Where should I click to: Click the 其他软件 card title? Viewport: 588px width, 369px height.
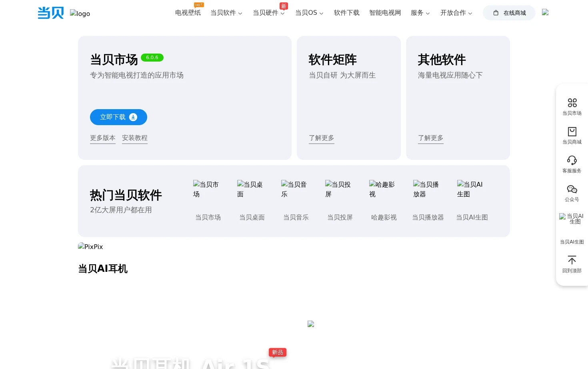[x=442, y=60]
